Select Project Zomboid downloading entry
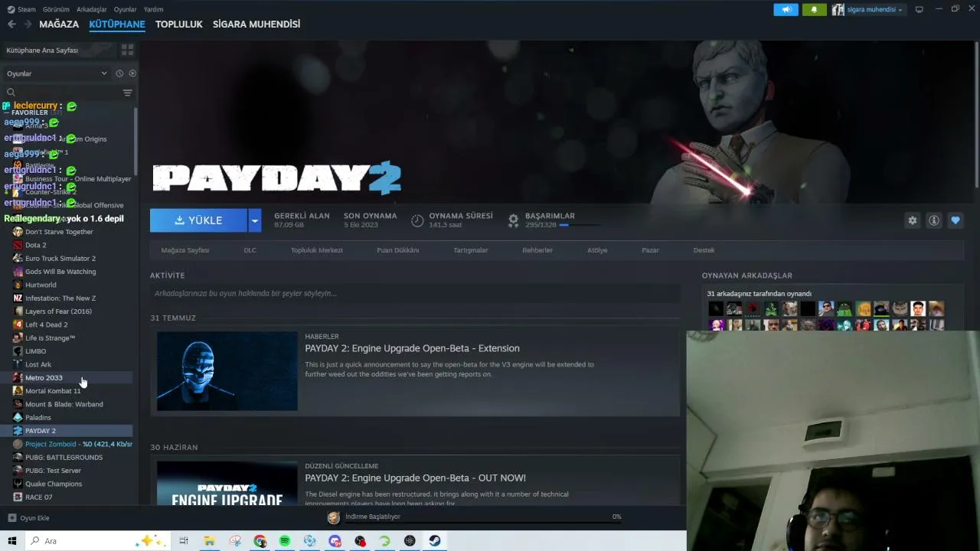This screenshot has width=980, height=551. point(73,444)
